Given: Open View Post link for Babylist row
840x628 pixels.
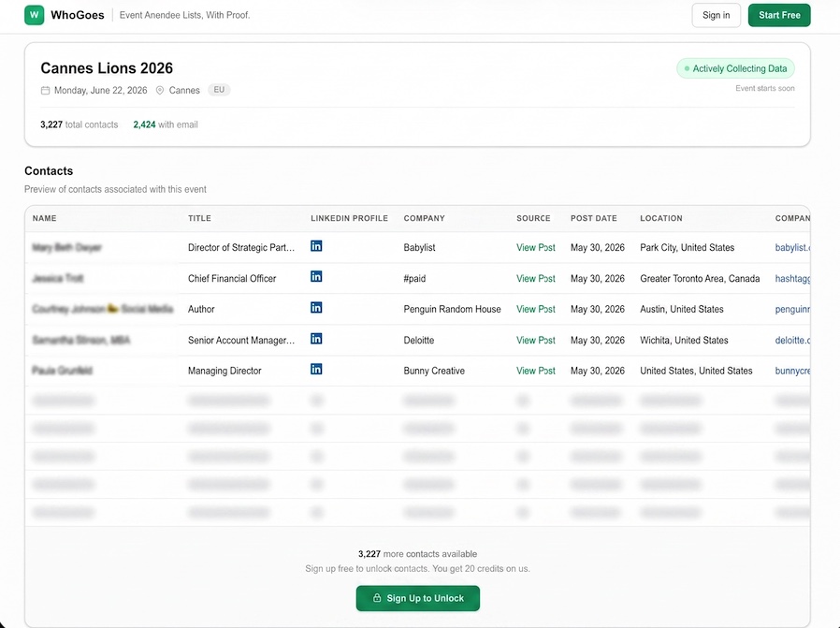Looking at the screenshot, I should [536, 248].
